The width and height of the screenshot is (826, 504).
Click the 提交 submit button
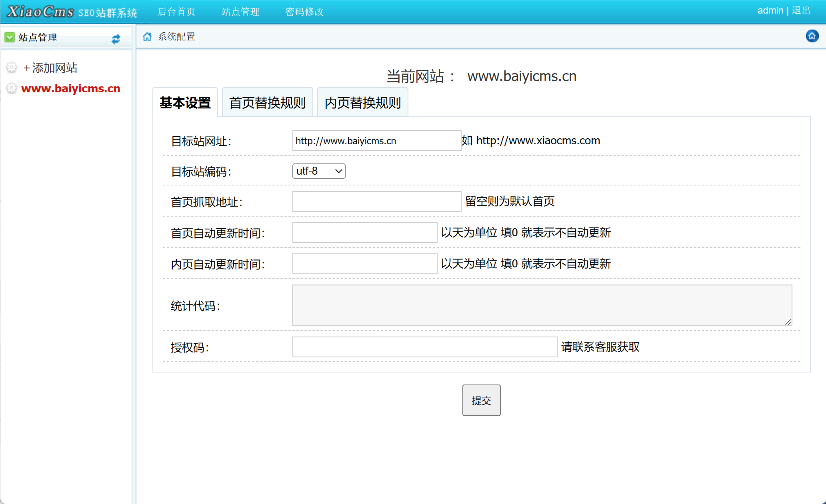[x=481, y=400]
